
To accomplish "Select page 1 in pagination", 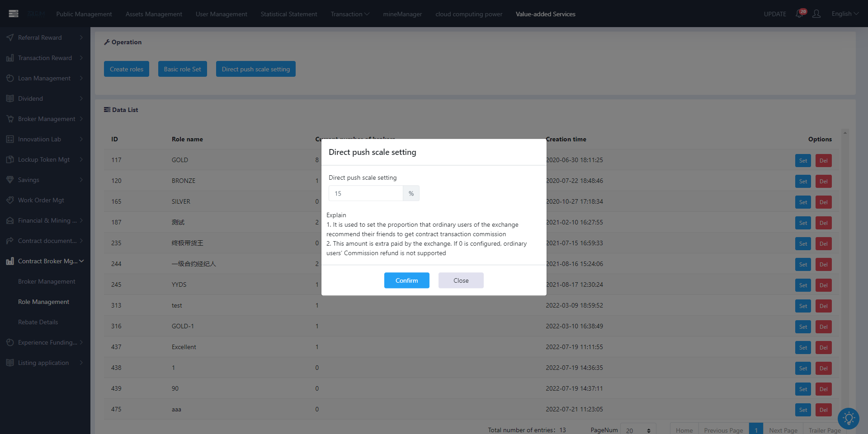I will point(756,430).
